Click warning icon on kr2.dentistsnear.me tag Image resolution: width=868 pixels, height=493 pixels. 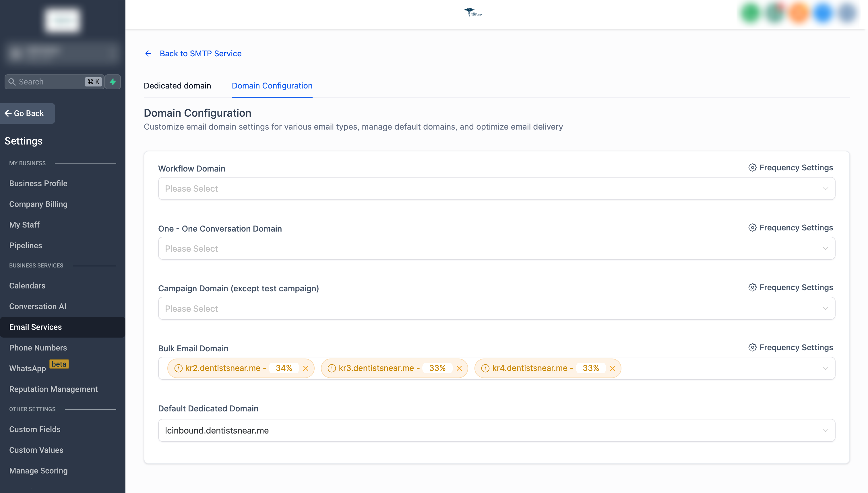178,368
